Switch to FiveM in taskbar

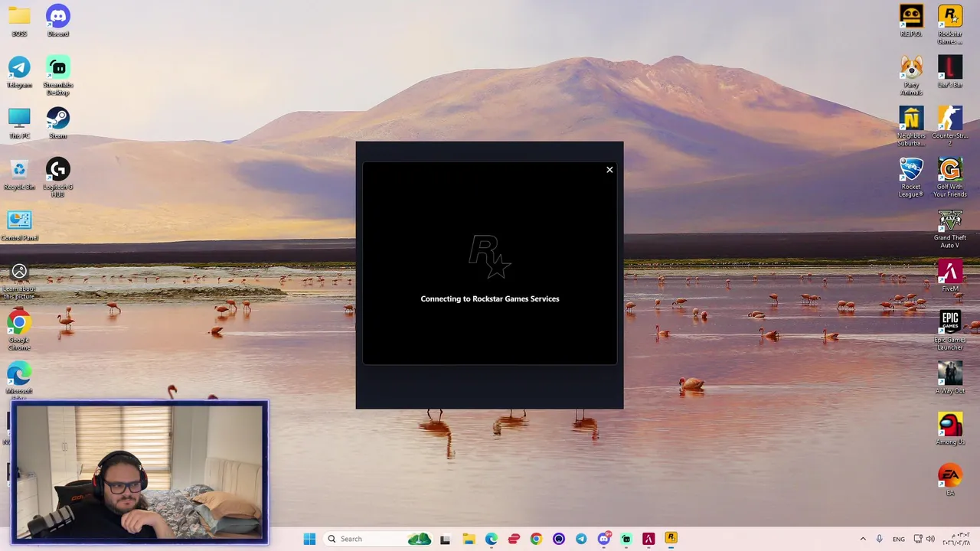[x=648, y=539]
